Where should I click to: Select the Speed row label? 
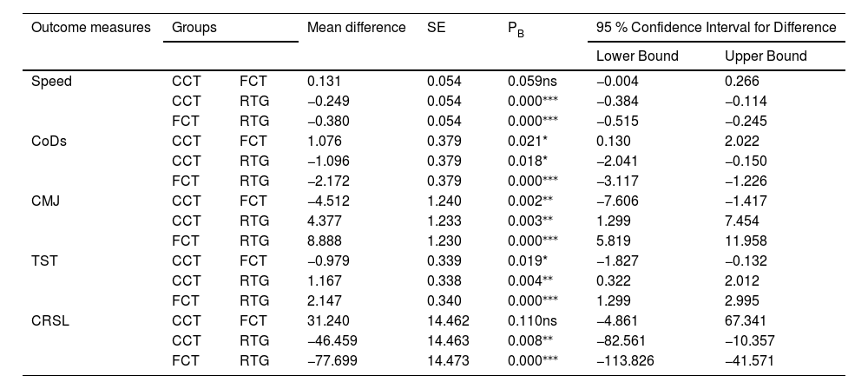point(51,82)
